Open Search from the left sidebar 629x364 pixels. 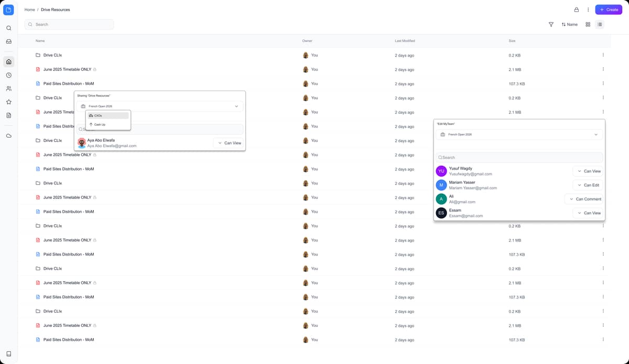[8, 28]
